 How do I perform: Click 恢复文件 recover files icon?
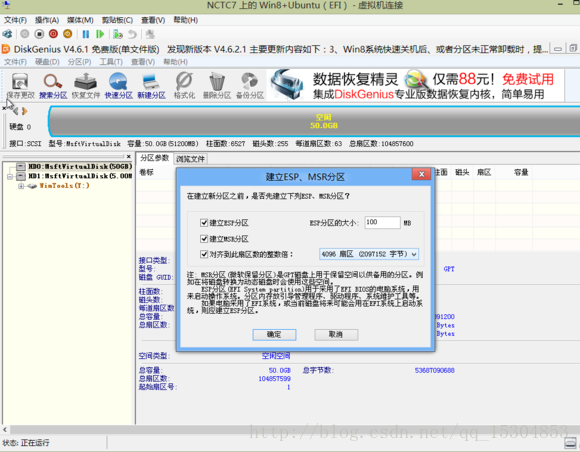tap(86, 86)
